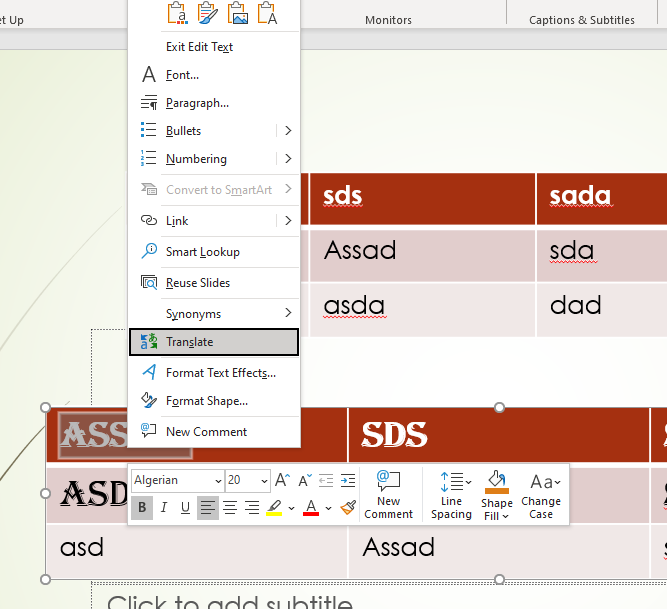
Task: Open font color dropdown arrow
Action: click(x=328, y=508)
